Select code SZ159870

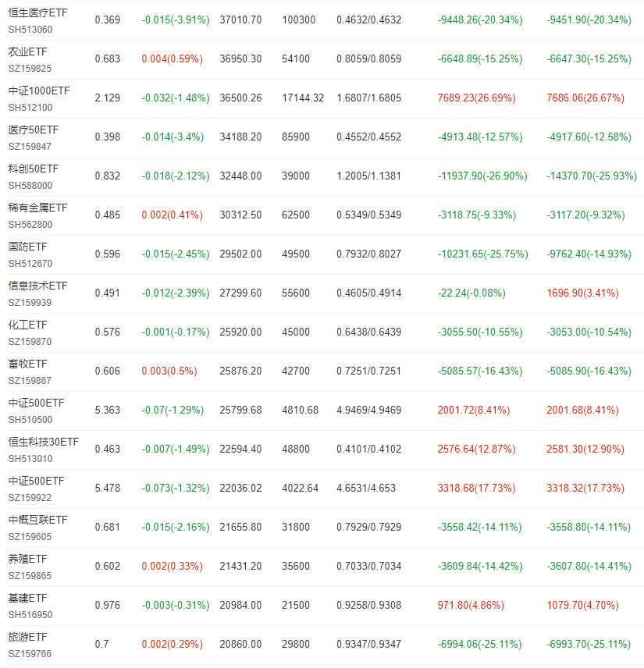[30, 342]
